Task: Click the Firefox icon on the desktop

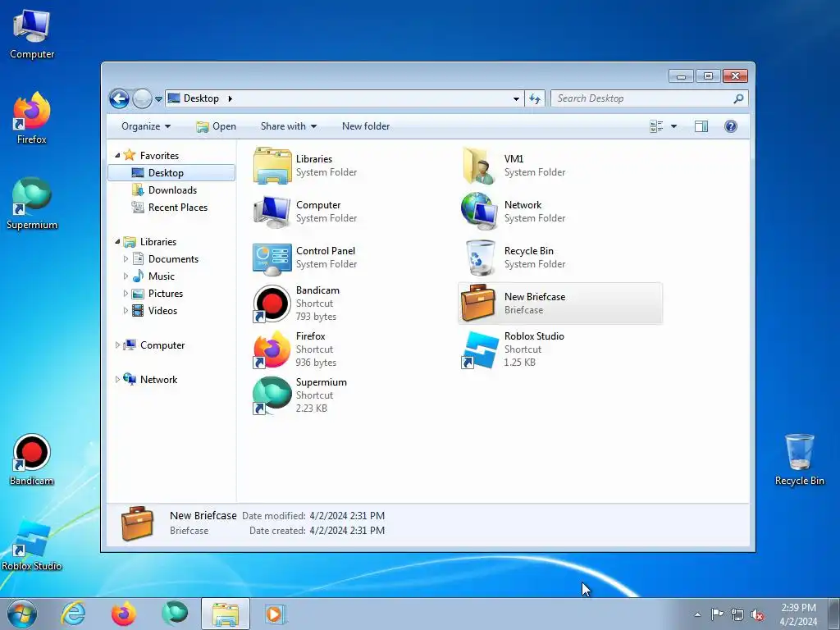Action: pos(32,118)
